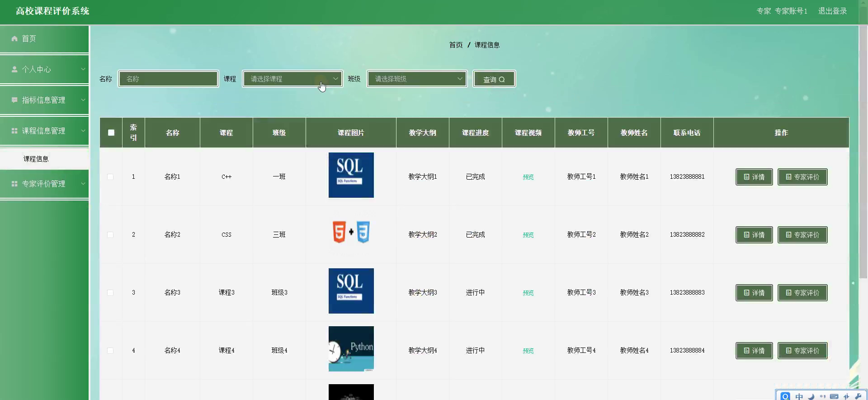This screenshot has height=400, width=868.
Task: Click the 专家评价 button for 名称1
Action: coord(802,177)
